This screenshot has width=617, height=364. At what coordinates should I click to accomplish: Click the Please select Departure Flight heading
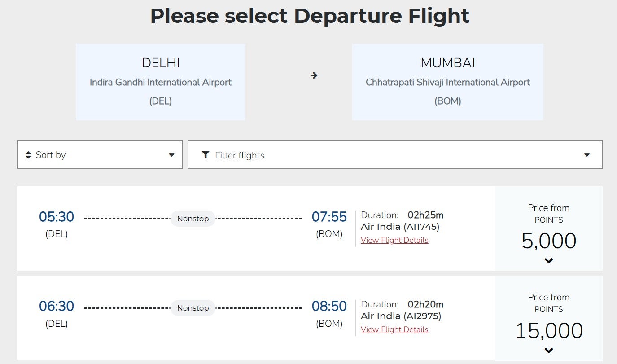(309, 16)
